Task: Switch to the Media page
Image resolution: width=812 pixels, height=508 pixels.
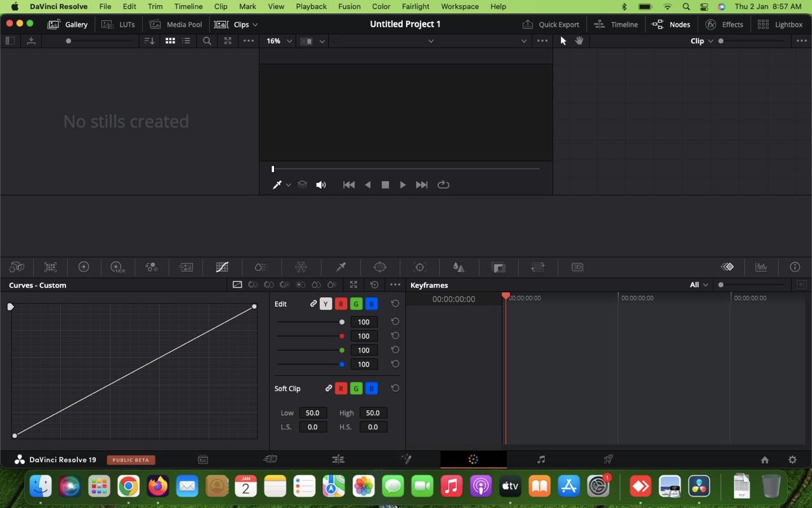Action: [x=203, y=459]
